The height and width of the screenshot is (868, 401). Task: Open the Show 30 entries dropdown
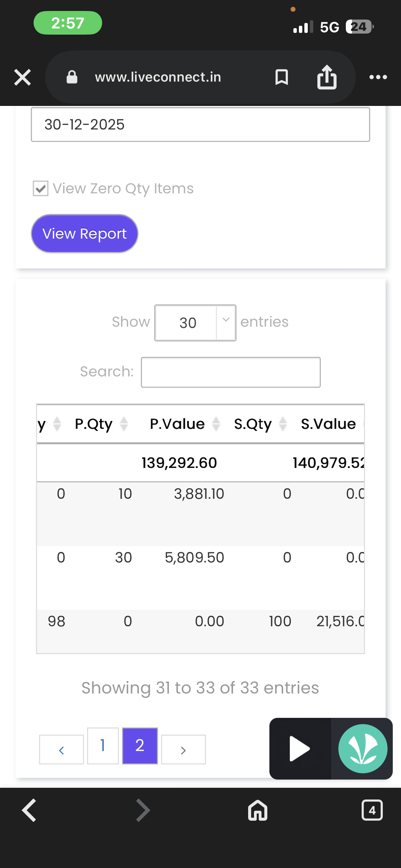click(x=195, y=323)
